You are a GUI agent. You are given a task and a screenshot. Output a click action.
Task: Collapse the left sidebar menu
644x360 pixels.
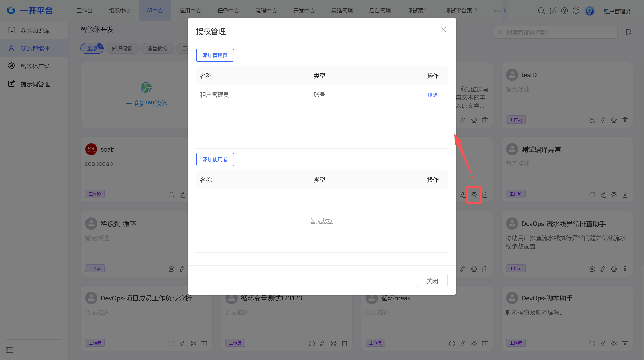tap(9, 350)
